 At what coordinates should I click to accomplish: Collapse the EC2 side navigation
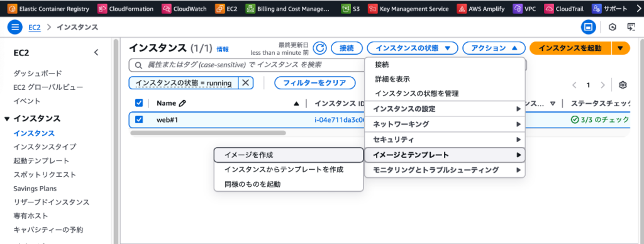pos(96,53)
